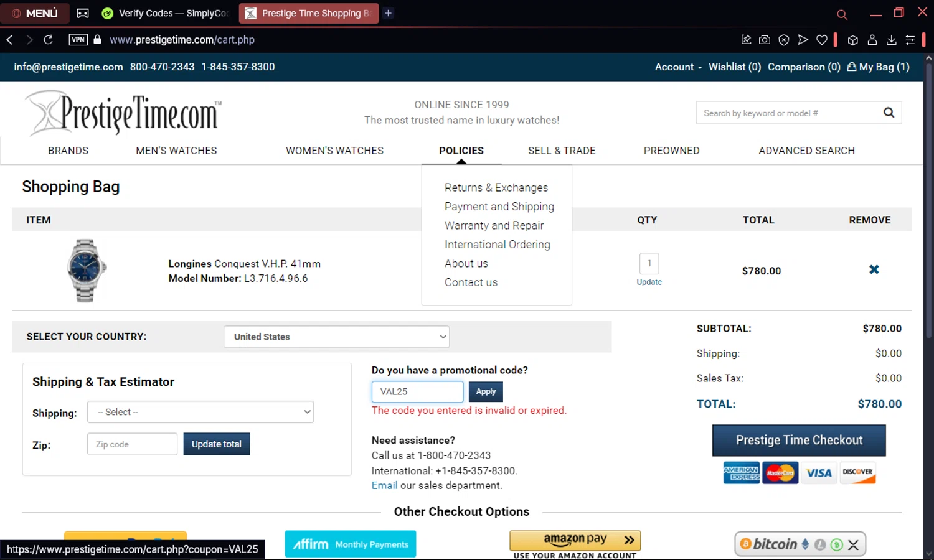Image resolution: width=934 pixels, height=560 pixels.
Task: Open the MEN'S WATCHES menu
Action: (176, 151)
